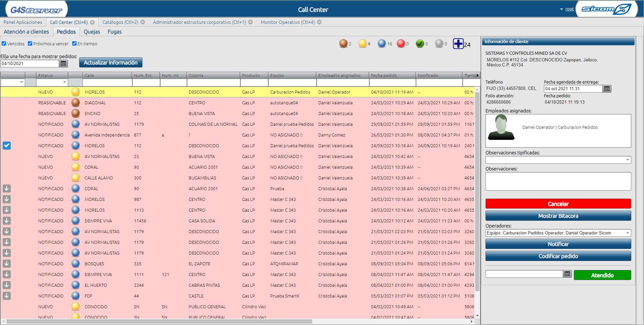Click scroll-down arrow of the orders table
The image size is (644, 325).
point(477,316)
